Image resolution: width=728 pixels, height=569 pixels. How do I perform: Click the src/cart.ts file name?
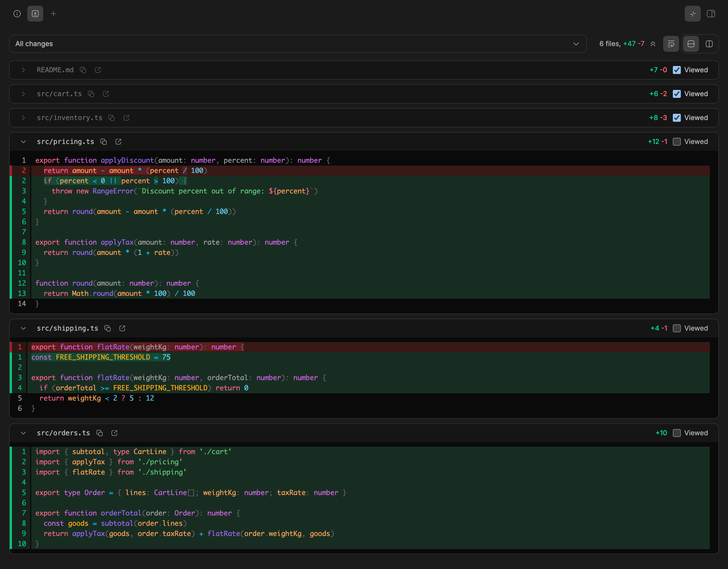click(x=59, y=94)
